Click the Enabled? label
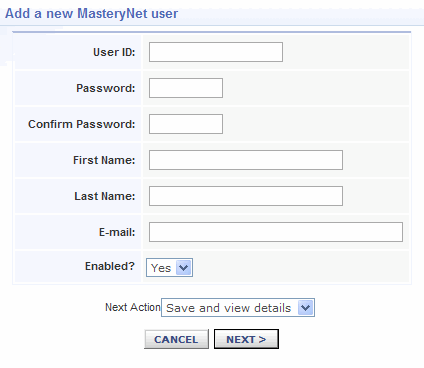424x368 pixels. tap(110, 266)
